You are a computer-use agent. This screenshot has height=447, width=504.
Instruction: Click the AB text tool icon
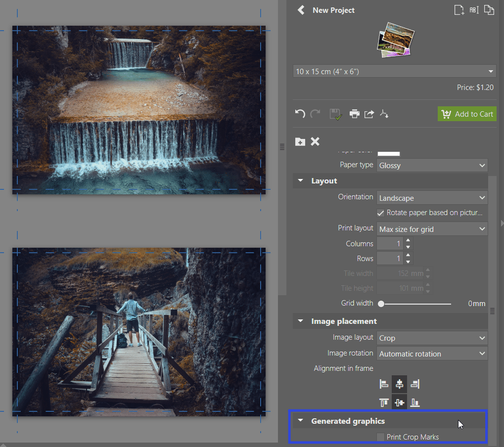[x=474, y=10]
